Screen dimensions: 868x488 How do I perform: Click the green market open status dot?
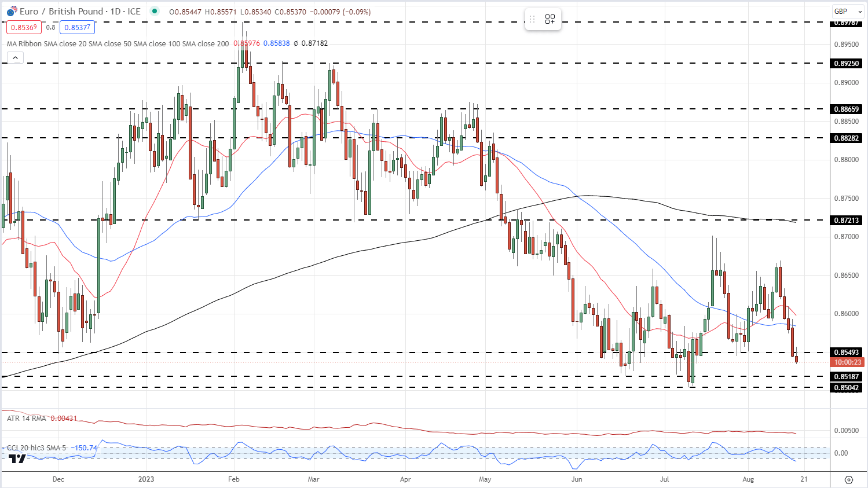(x=154, y=11)
